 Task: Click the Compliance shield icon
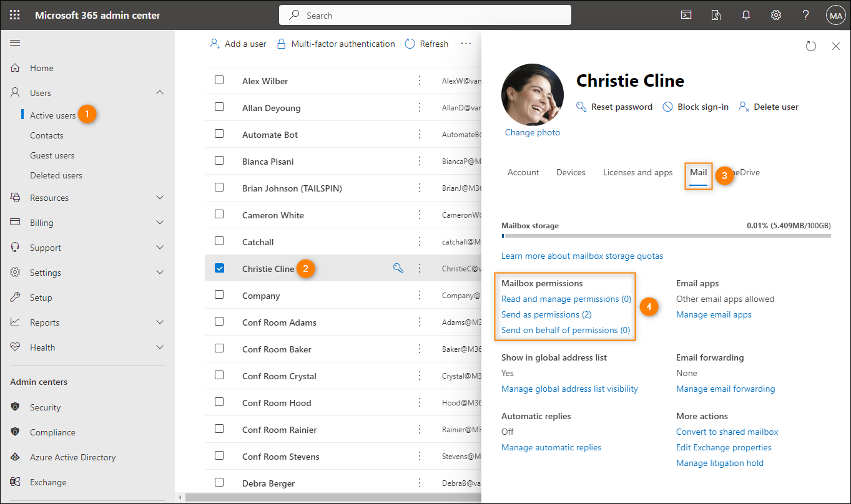16,432
